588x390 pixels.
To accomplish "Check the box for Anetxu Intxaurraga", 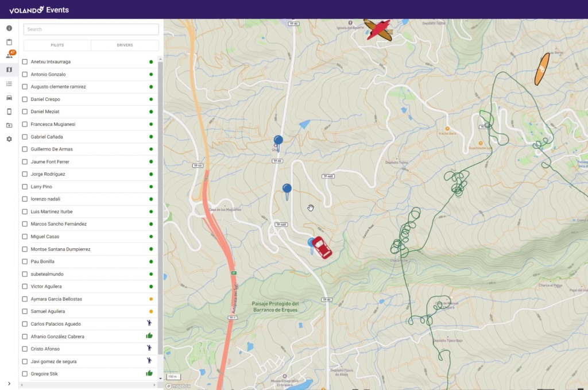I will [25, 61].
